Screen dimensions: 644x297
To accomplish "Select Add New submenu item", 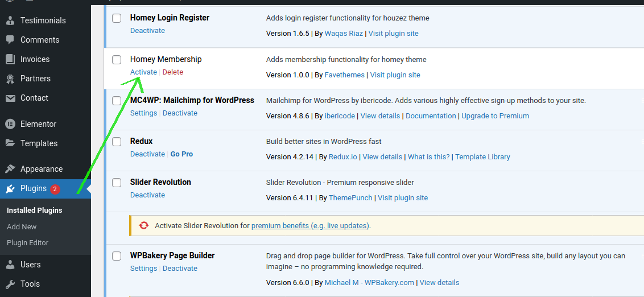I will click(x=22, y=227).
